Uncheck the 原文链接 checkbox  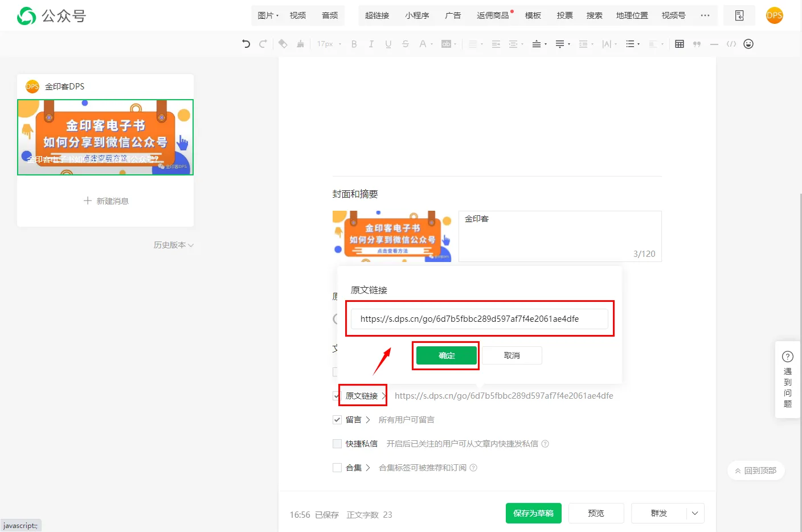pyautogui.click(x=337, y=396)
